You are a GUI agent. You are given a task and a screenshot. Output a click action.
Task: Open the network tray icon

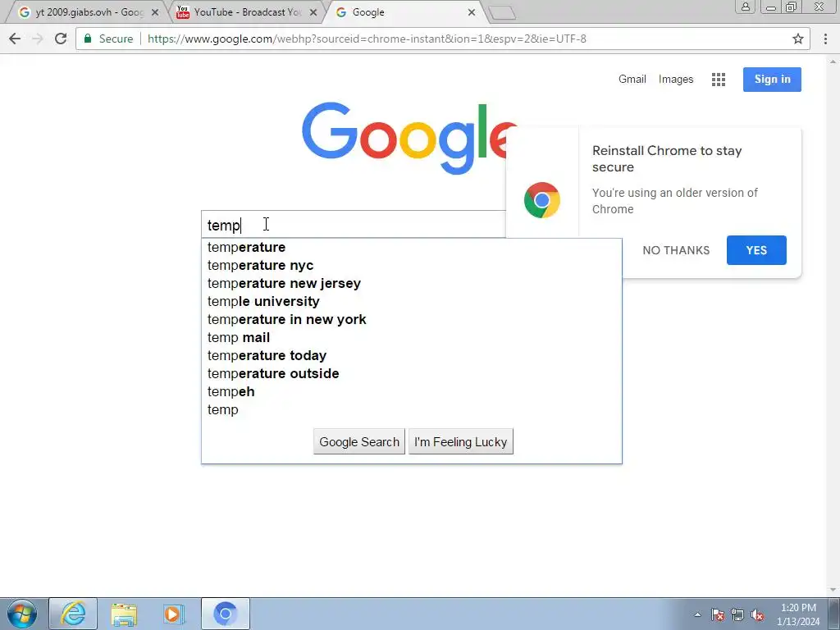click(x=737, y=615)
